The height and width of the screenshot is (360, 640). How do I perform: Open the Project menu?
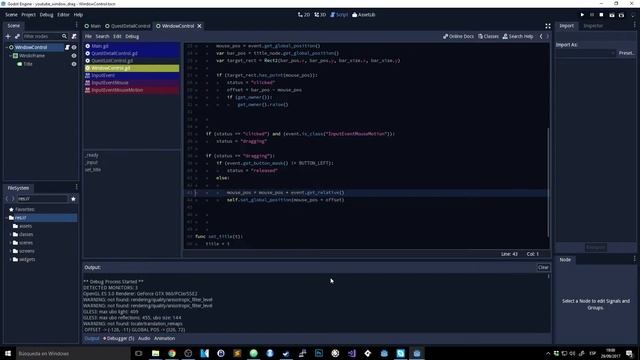coord(29,15)
